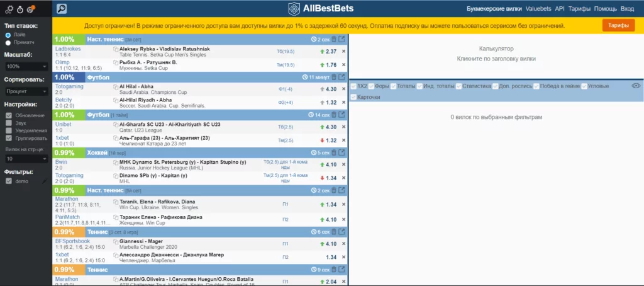Copy event name Al Hilal - Abha
644x286 pixels.
point(116,87)
